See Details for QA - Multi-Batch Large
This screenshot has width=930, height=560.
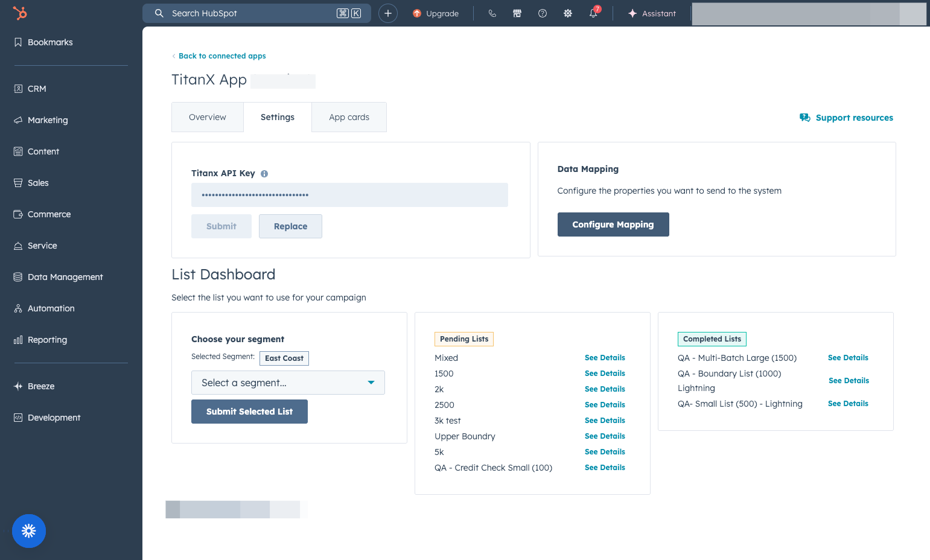pos(848,358)
